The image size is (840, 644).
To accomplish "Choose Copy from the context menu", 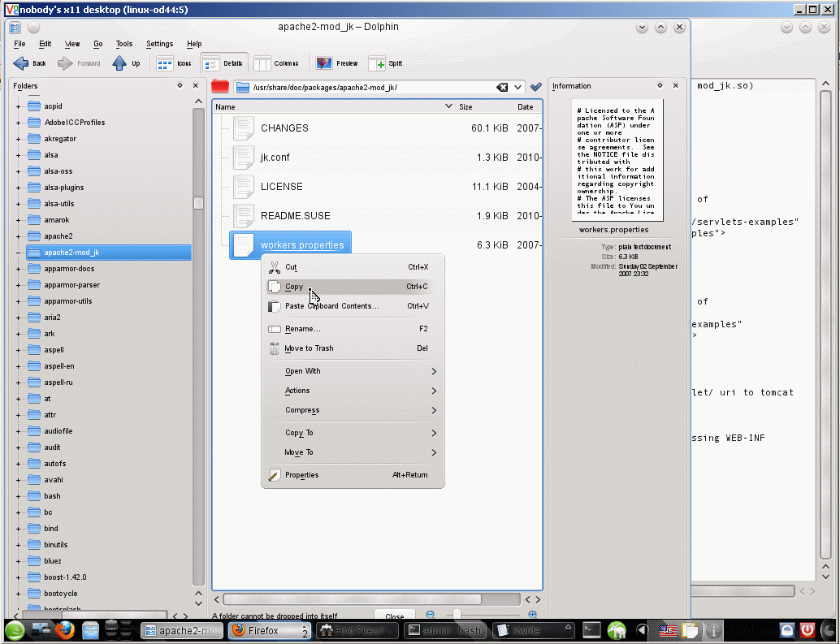I will point(352,287).
